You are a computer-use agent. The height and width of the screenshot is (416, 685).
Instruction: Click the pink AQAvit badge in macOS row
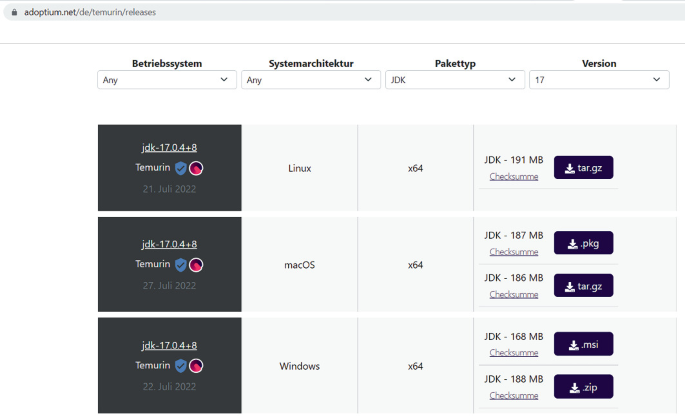click(197, 265)
